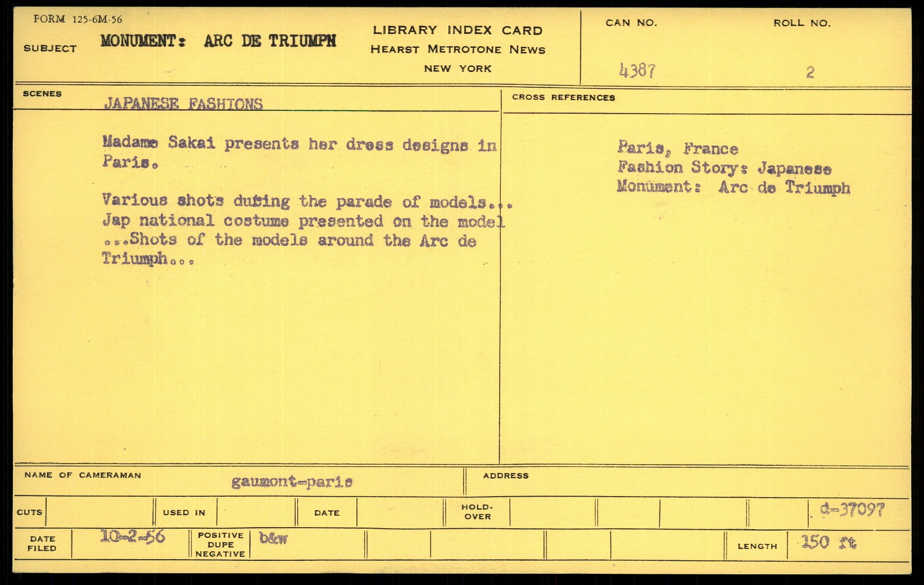This screenshot has width=924, height=585.
Task: Click the 'Fashion Story: Japanese' cross reference
Action: (x=724, y=168)
